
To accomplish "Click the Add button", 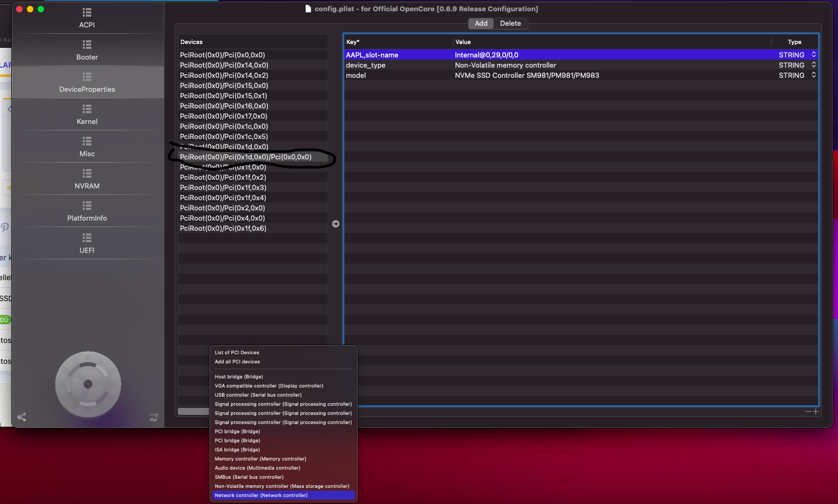I will (x=481, y=24).
